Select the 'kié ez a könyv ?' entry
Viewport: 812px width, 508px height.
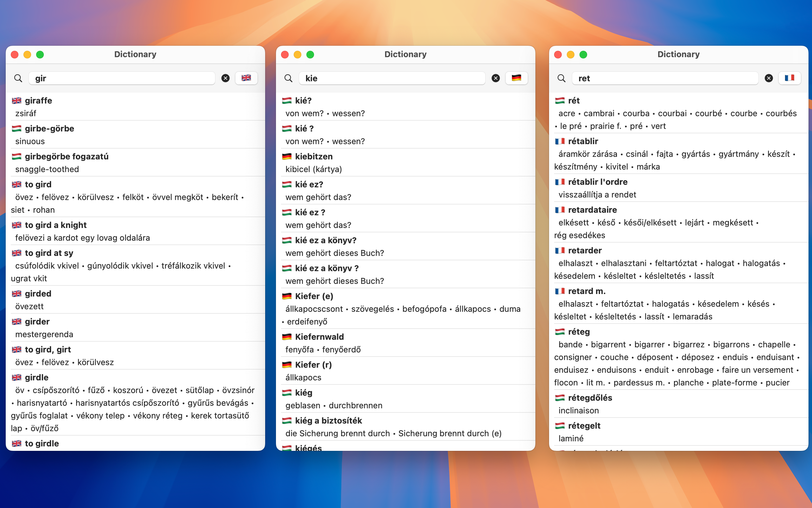(405, 274)
